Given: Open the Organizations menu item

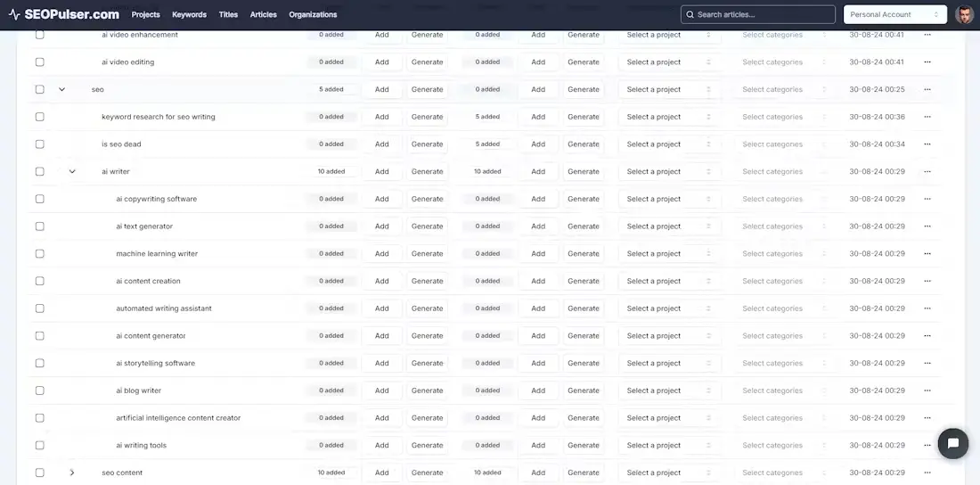Looking at the screenshot, I should pos(313,14).
